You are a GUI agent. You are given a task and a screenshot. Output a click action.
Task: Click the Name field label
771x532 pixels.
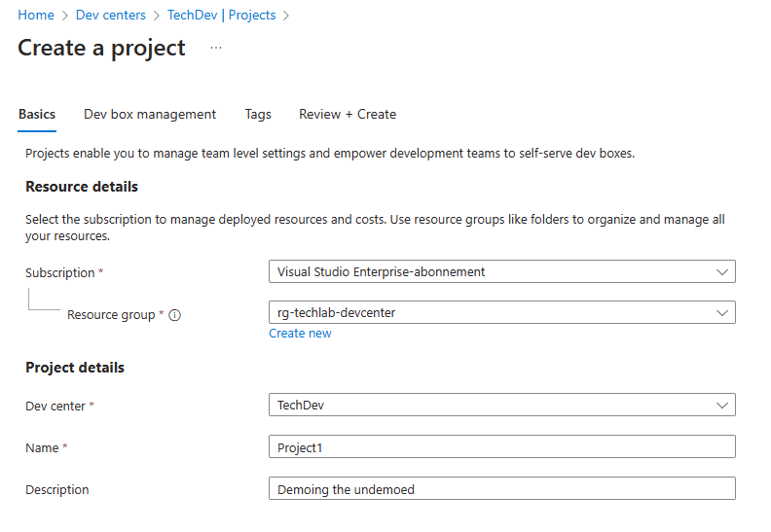click(43, 447)
